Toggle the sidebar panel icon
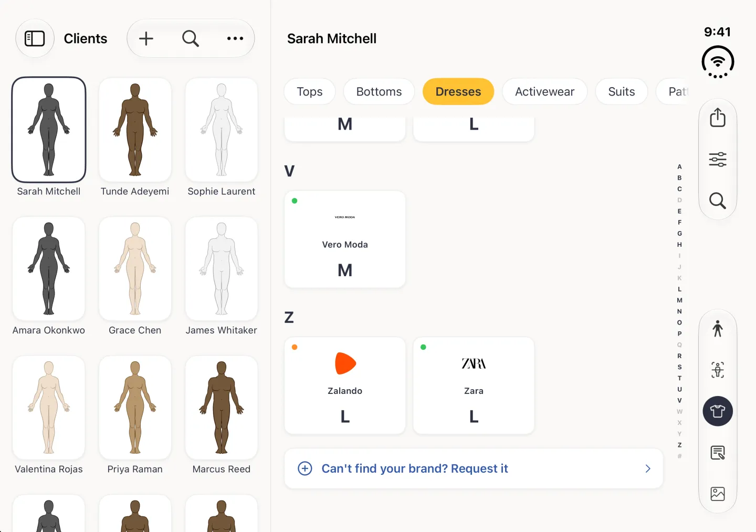Image resolution: width=756 pixels, height=532 pixels. click(x=35, y=38)
